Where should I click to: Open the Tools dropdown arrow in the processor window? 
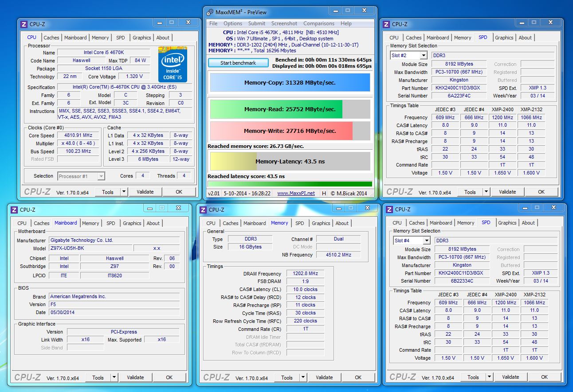point(124,192)
